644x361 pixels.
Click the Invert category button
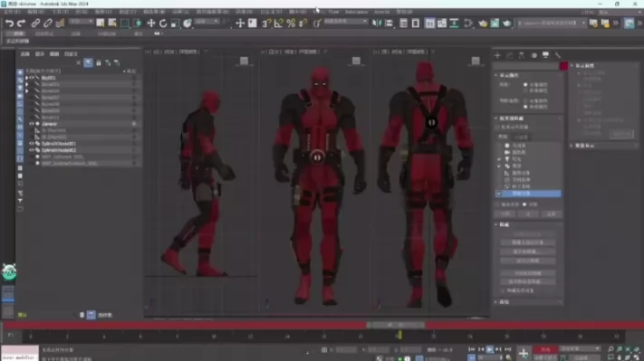pos(552,214)
